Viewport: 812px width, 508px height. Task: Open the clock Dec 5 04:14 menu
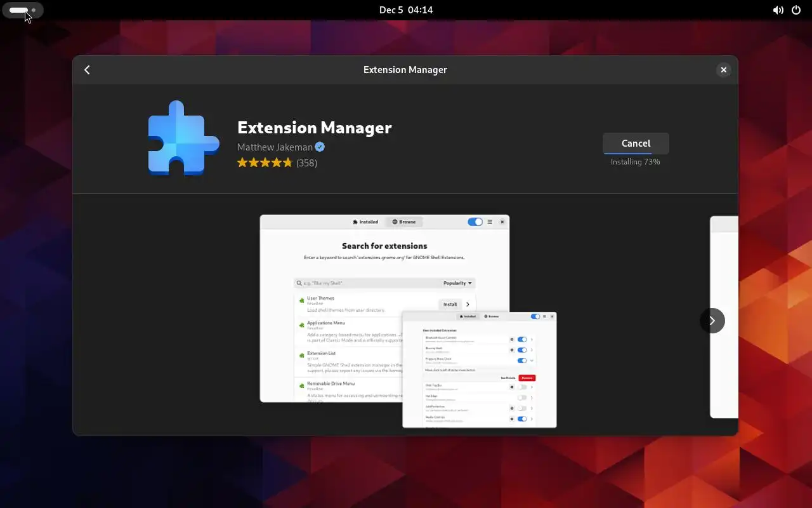click(406, 10)
